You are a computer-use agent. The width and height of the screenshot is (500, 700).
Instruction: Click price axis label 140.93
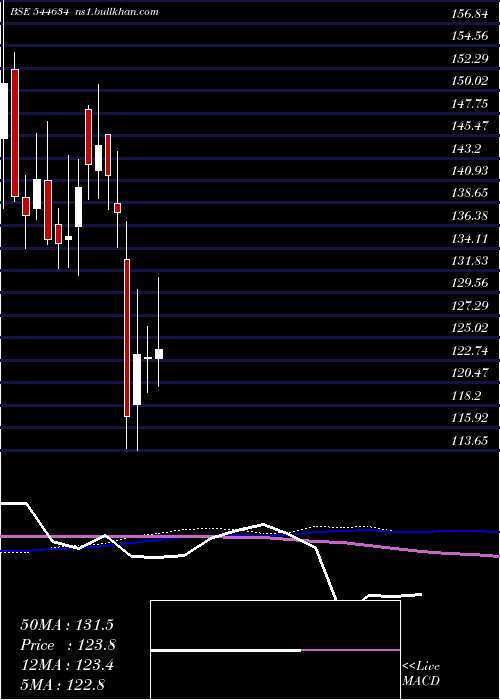click(470, 171)
